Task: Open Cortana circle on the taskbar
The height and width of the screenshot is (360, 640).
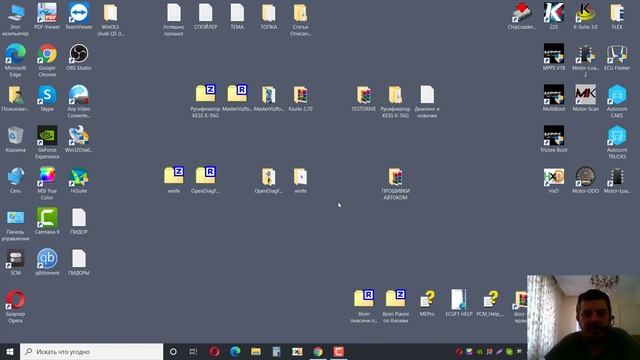Action: (x=173, y=351)
